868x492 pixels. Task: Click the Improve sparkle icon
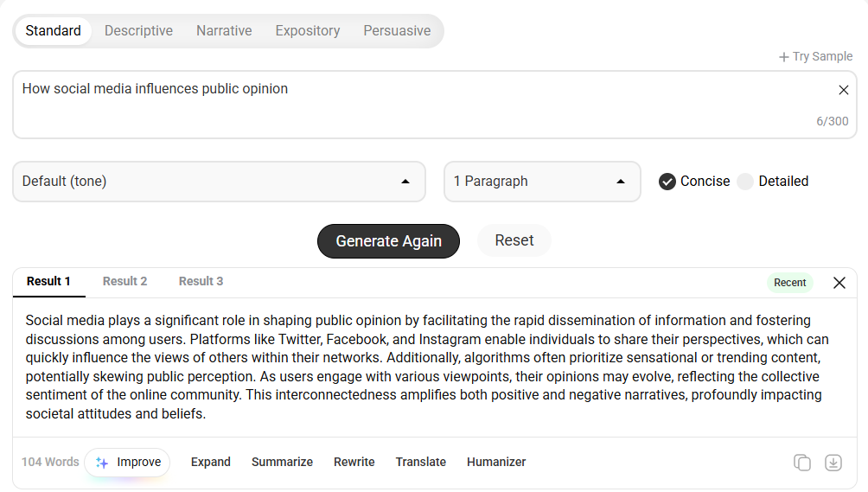pyautogui.click(x=102, y=462)
